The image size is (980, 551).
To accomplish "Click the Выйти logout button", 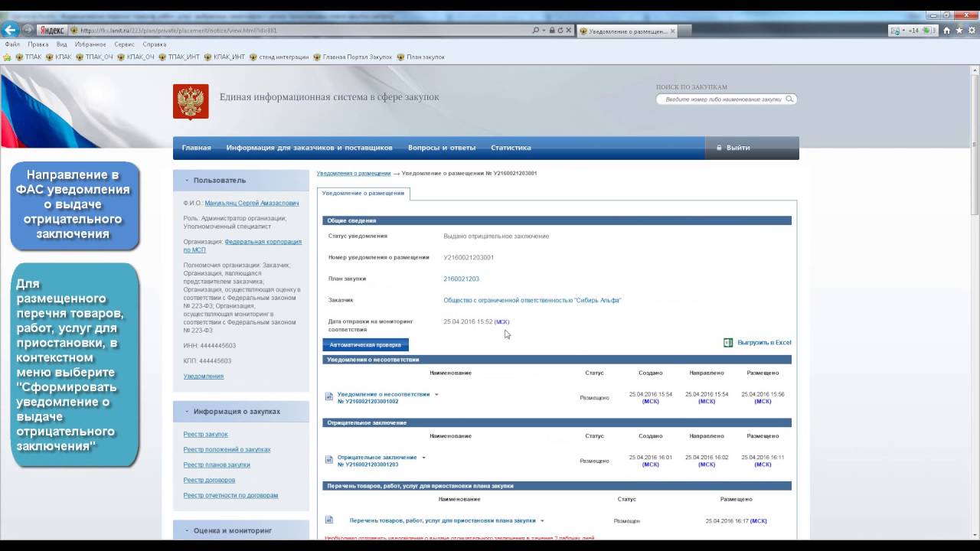I will click(x=752, y=148).
